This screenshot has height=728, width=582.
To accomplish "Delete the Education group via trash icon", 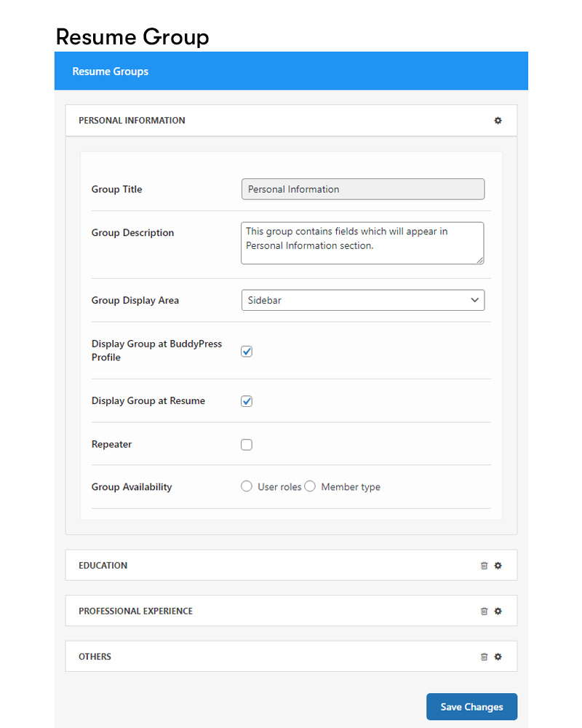I will coord(484,566).
